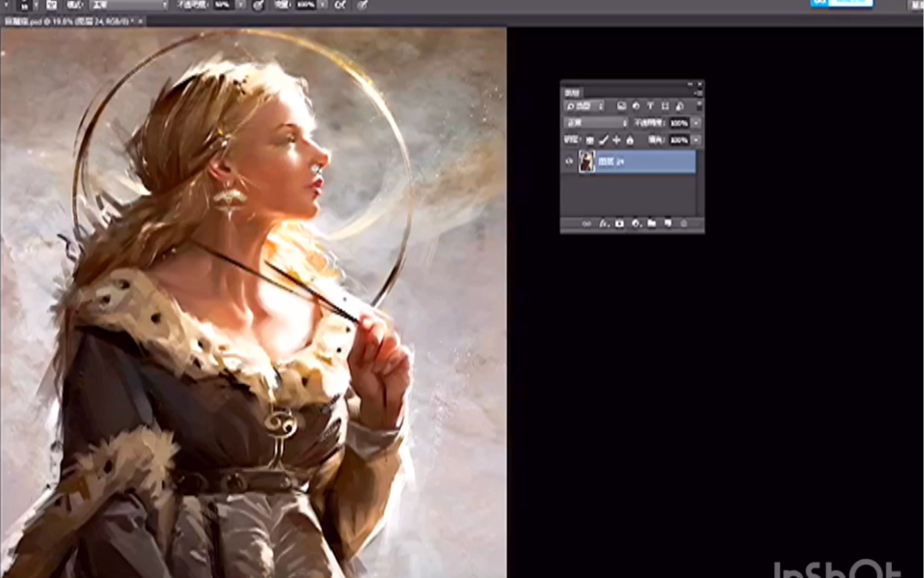Toggle pressure for opacity icon

[258, 5]
